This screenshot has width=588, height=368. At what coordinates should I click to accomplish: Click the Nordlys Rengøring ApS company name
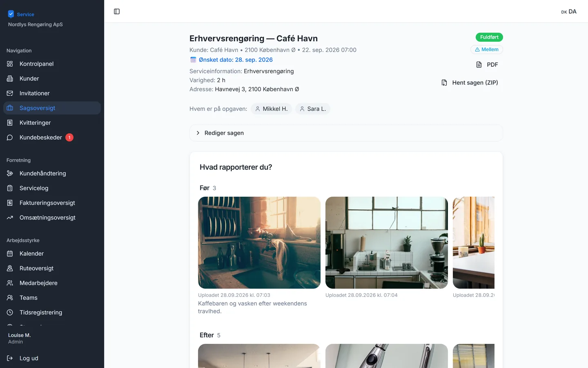[36, 25]
